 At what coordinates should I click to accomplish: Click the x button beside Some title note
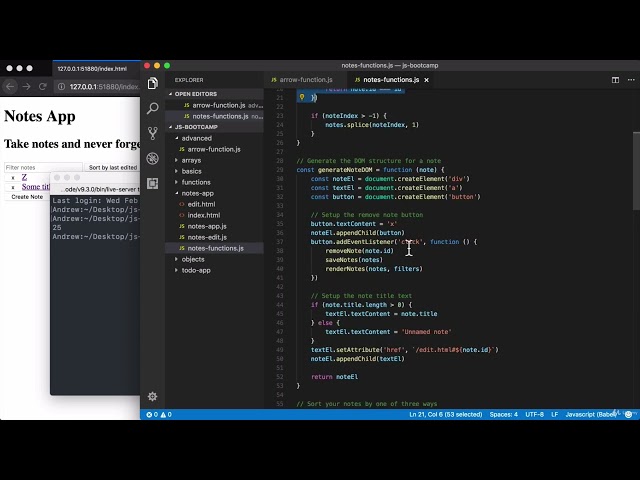click(13, 187)
